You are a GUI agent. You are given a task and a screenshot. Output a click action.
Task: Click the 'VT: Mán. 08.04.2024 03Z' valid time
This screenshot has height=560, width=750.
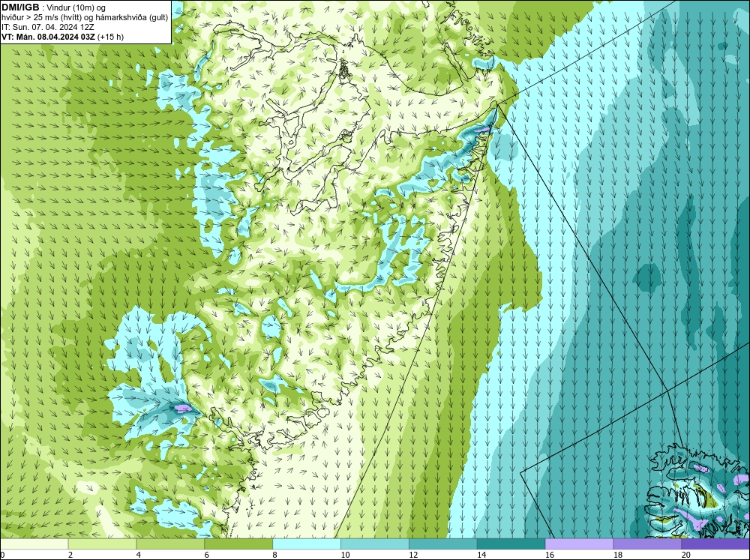click(48, 37)
